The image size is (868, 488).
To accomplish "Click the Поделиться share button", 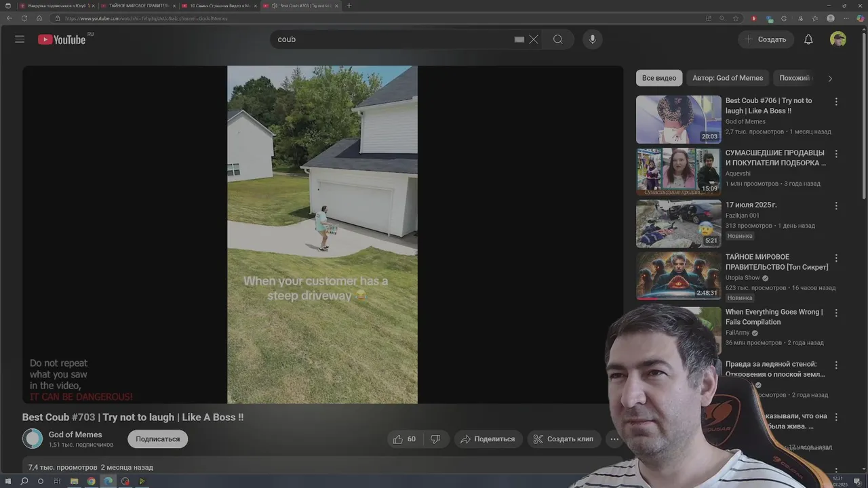I will pyautogui.click(x=488, y=439).
